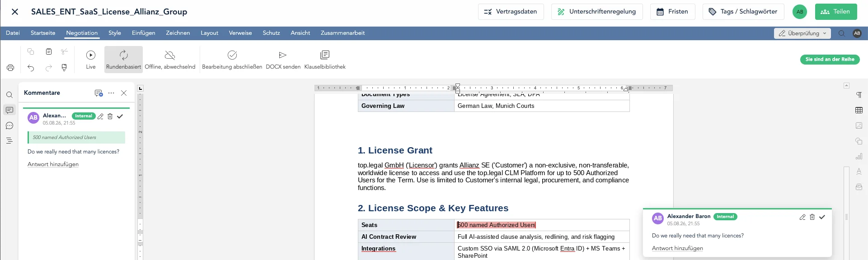Open paragraph settings in right sidebar
Viewport: 868px width, 260px height.
tap(859, 95)
